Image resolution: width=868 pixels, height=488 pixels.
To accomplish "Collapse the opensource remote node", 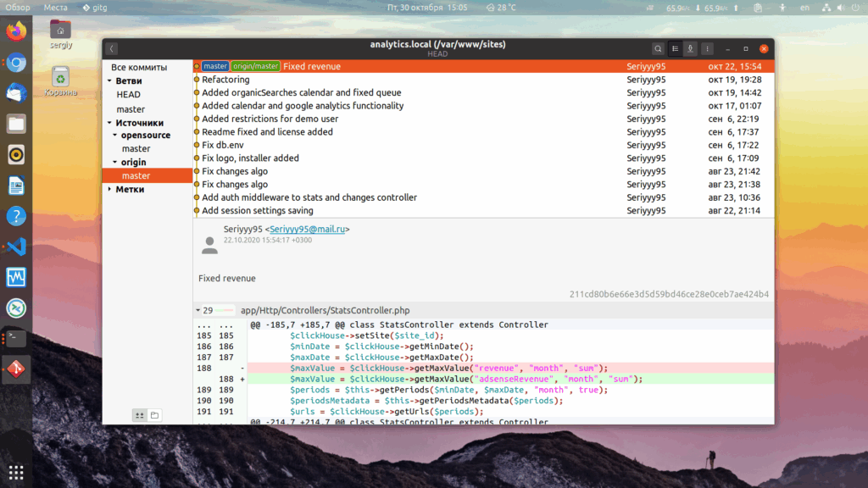I will (115, 135).
